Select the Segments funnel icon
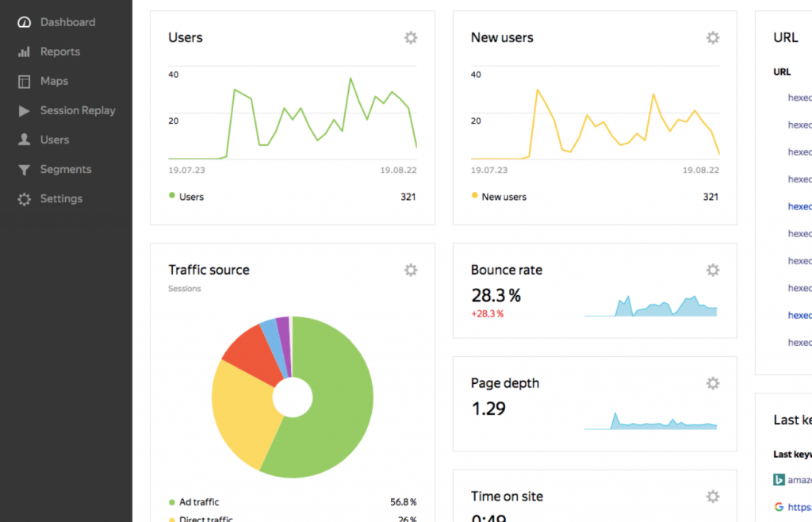Screen dimensions: 812x522 coord(25,170)
